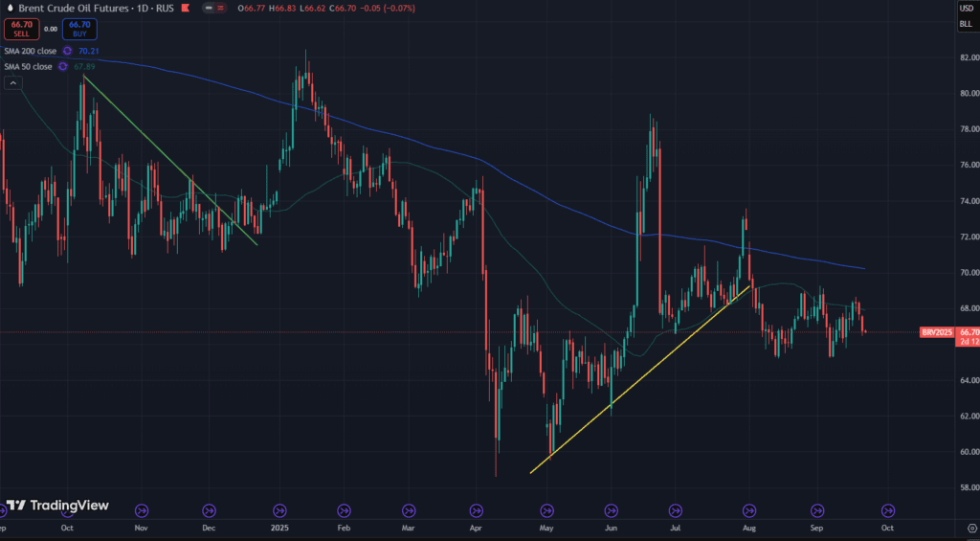
Task: Open the BLL unit selector
Action: [967, 25]
